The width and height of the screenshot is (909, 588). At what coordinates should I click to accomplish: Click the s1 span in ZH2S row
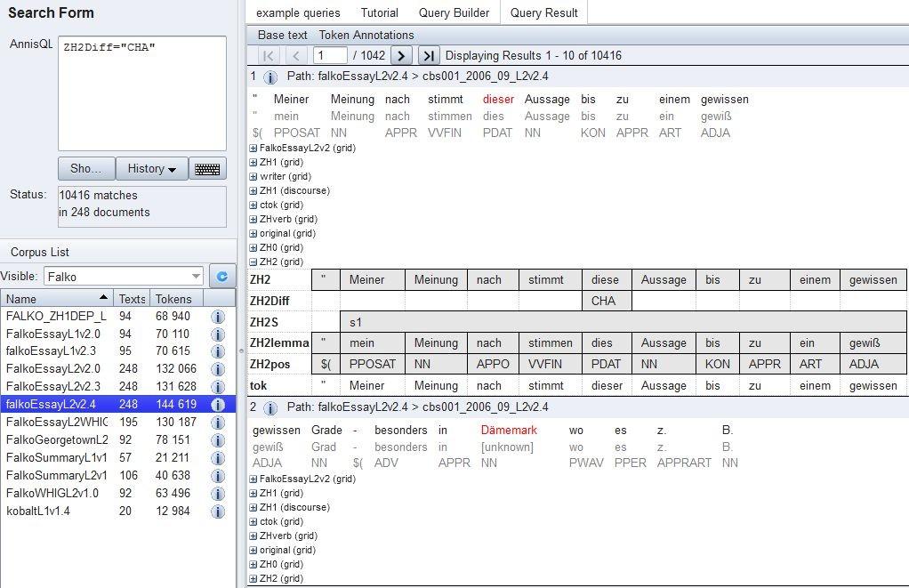pyautogui.click(x=623, y=322)
